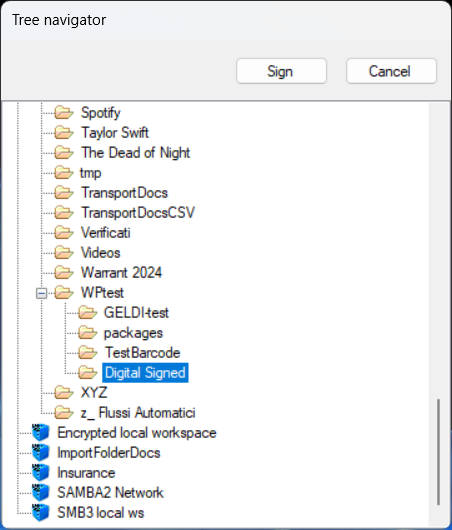
Task: Select the Warrant 2024 folder icon
Action: coord(64,272)
